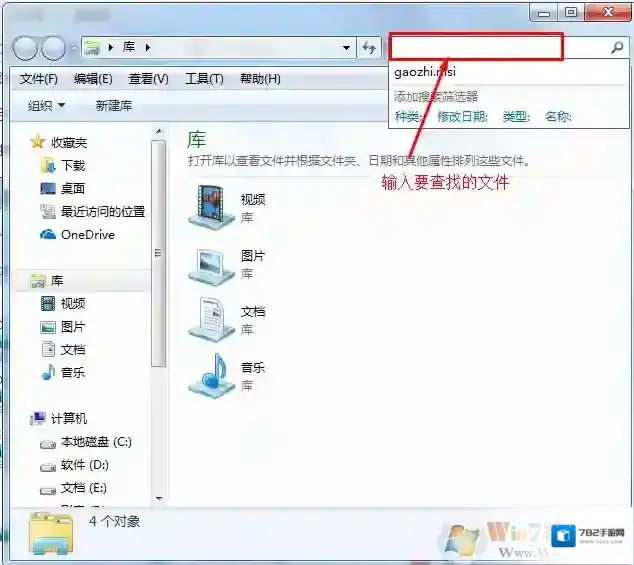This screenshot has height=565, width=634.
Task: Select 下载 label in navigation pane
Action: point(73,165)
